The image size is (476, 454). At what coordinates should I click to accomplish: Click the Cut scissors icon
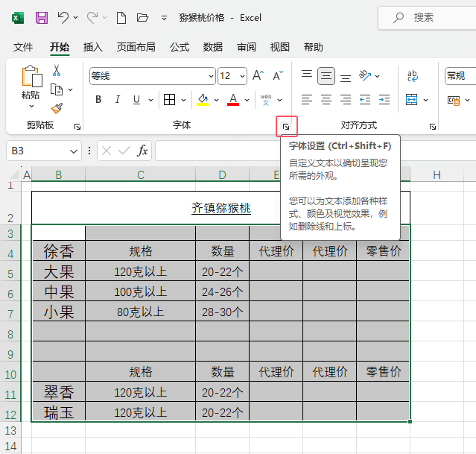[x=57, y=70]
